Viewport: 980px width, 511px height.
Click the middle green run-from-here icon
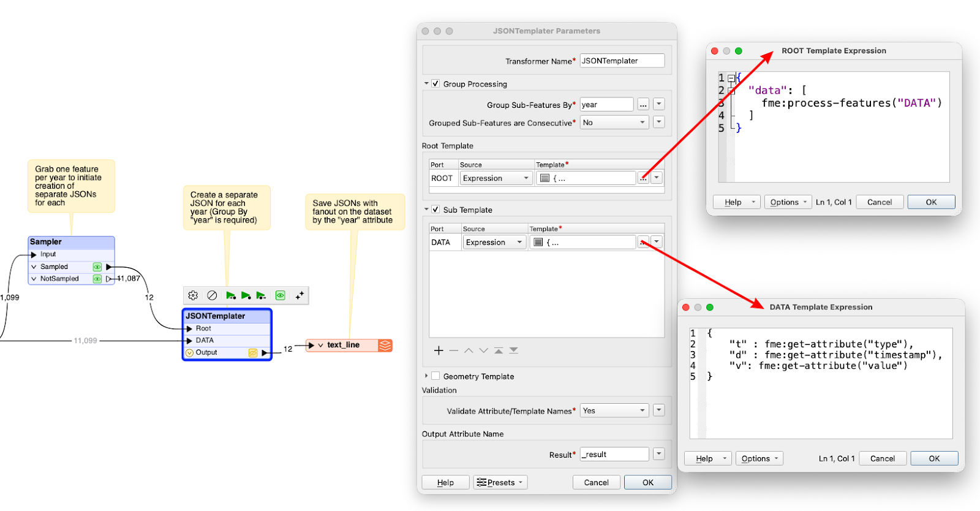coord(246,295)
